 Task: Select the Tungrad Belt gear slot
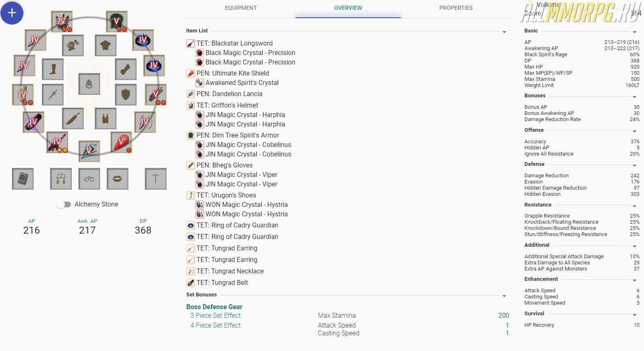click(33, 122)
